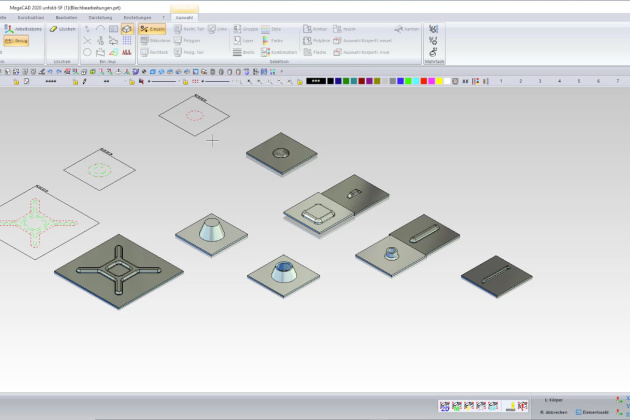
Task: Toggle the 2D snap mode icon in status bar
Action: point(445,406)
